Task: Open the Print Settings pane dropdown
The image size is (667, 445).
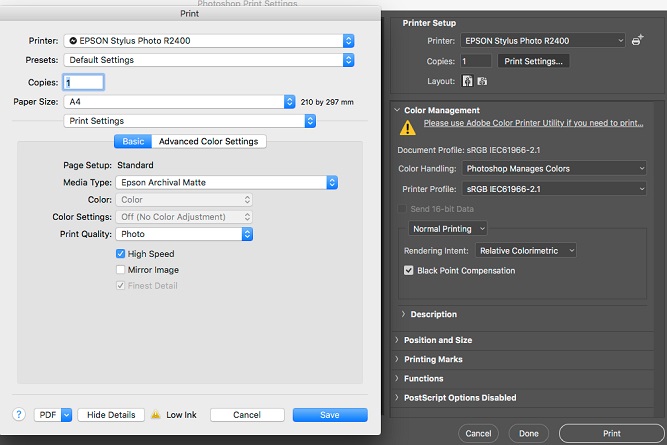Action: click(x=190, y=121)
